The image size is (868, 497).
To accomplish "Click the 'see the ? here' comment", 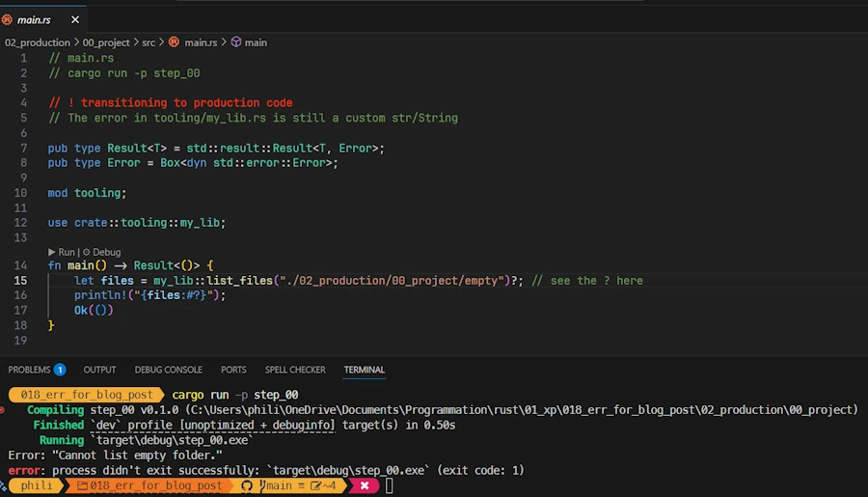I will coord(587,281).
